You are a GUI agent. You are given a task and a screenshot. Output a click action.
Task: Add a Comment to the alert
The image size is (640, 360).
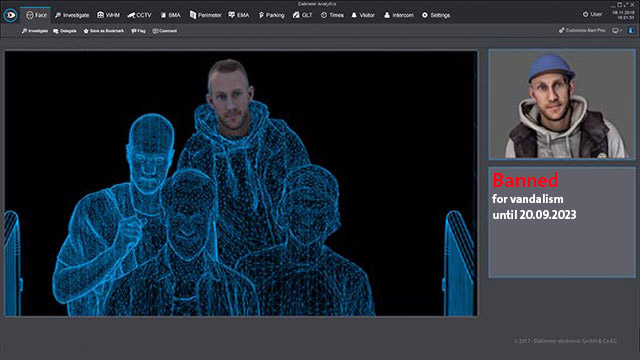pos(165,31)
